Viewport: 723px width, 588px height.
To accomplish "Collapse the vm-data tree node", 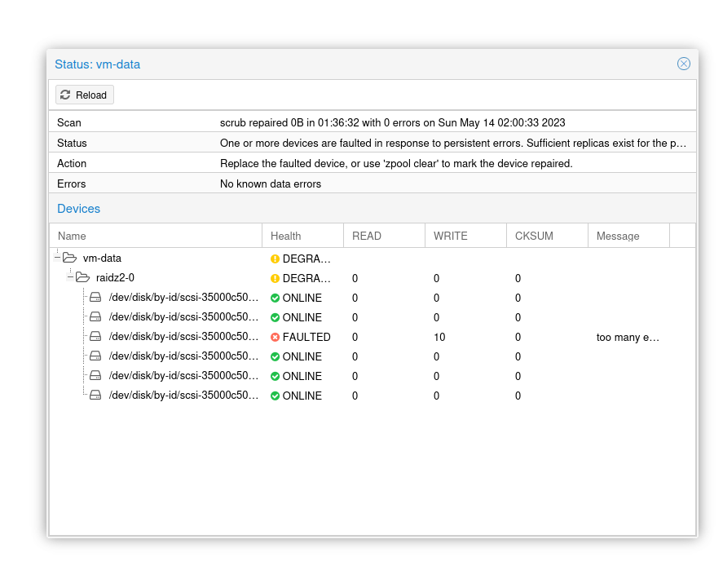I will [58, 258].
